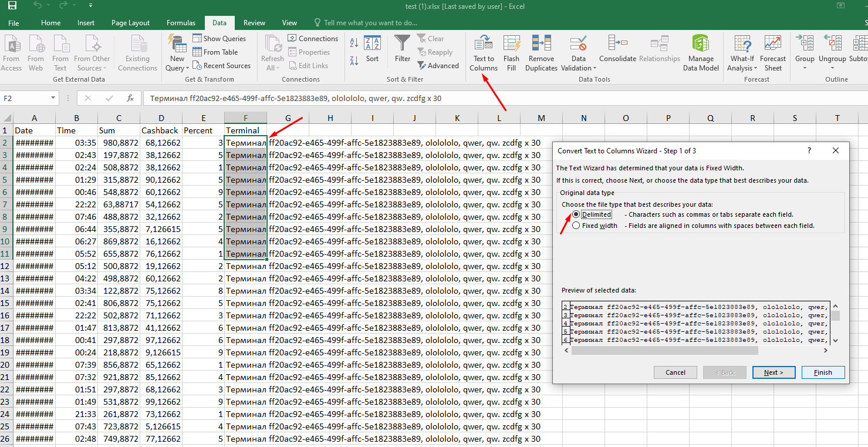868x447 pixels.
Task: Open the From Text import tool
Action: (60, 53)
